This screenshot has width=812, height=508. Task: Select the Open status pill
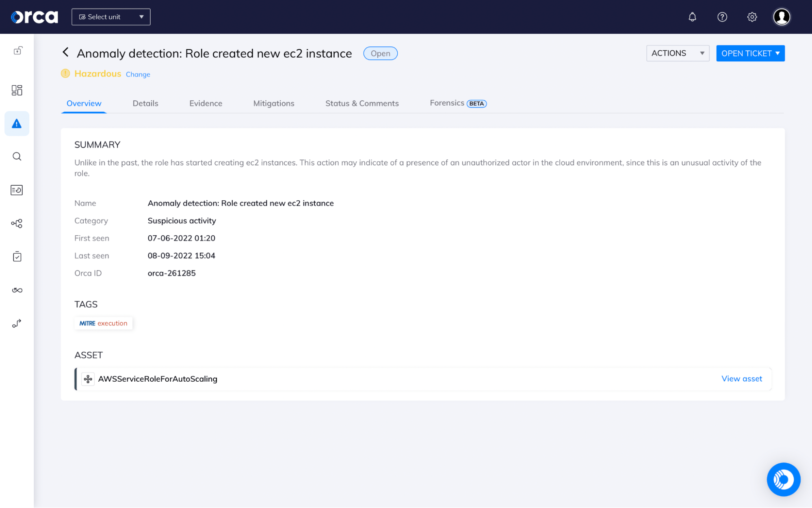[380, 53]
